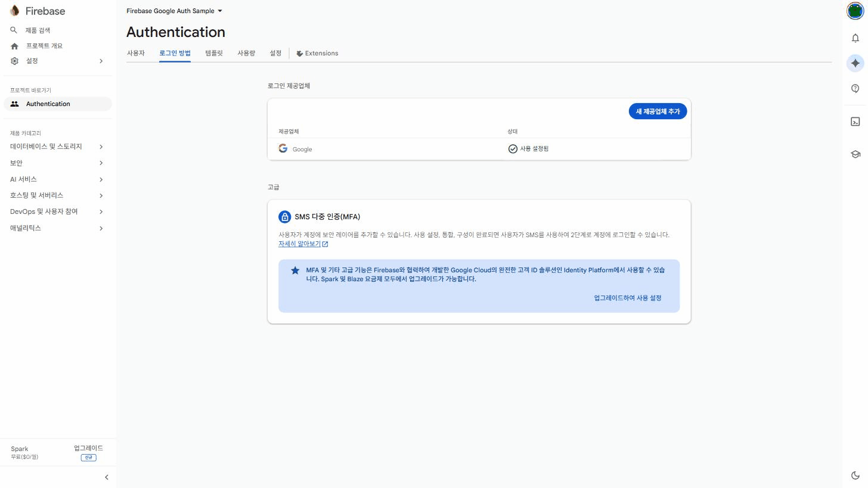Image resolution: width=868 pixels, height=488 pixels.
Task: Click the Authentication people icon
Action: click(15, 104)
